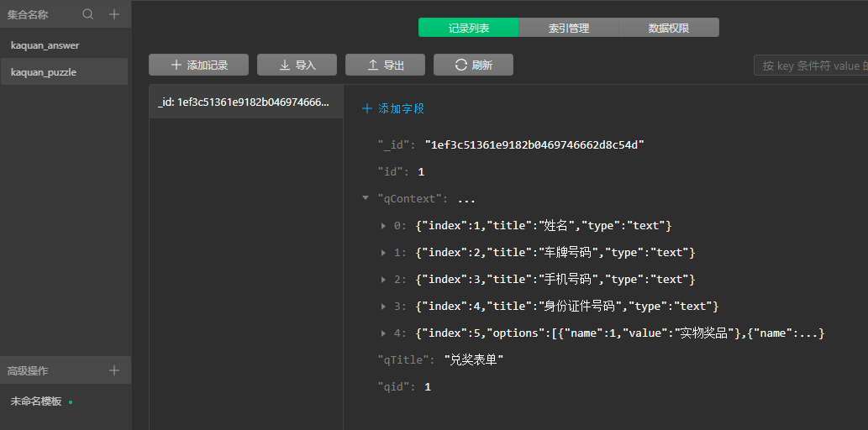868x430 pixels.
Task: Switch to the 索引管理 tab
Action: pyautogui.click(x=569, y=28)
